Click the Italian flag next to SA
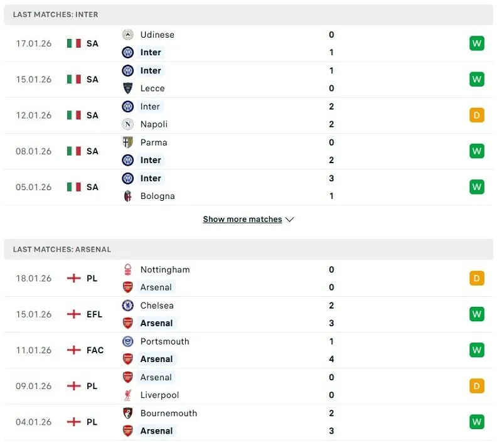 pyautogui.click(x=73, y=43)
